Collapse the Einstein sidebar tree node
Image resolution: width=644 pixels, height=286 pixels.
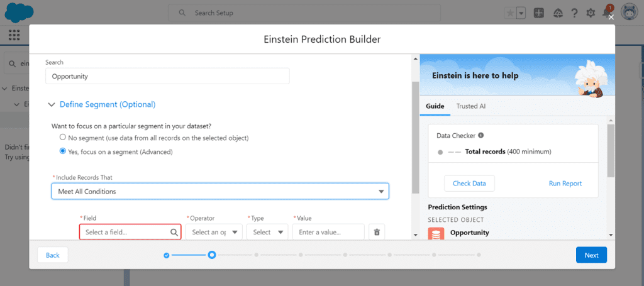click(x=5, y=88)
